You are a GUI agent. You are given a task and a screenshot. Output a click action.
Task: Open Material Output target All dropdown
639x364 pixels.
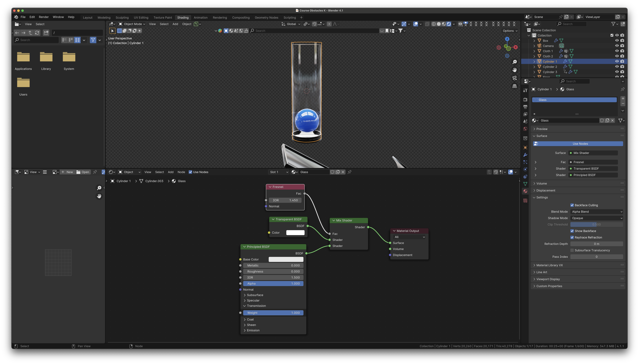[409, 237]
